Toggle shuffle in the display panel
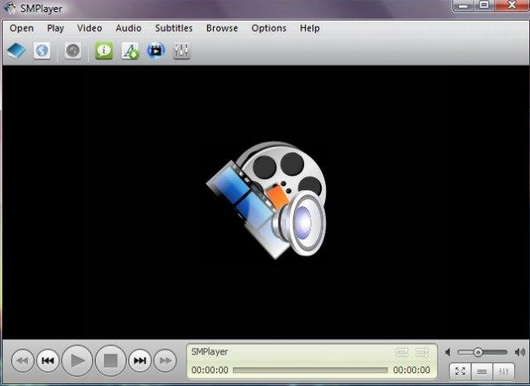Image resolution: width=530 pixels, height=386 pixels. pyautogui.click(x=422, y=353)
